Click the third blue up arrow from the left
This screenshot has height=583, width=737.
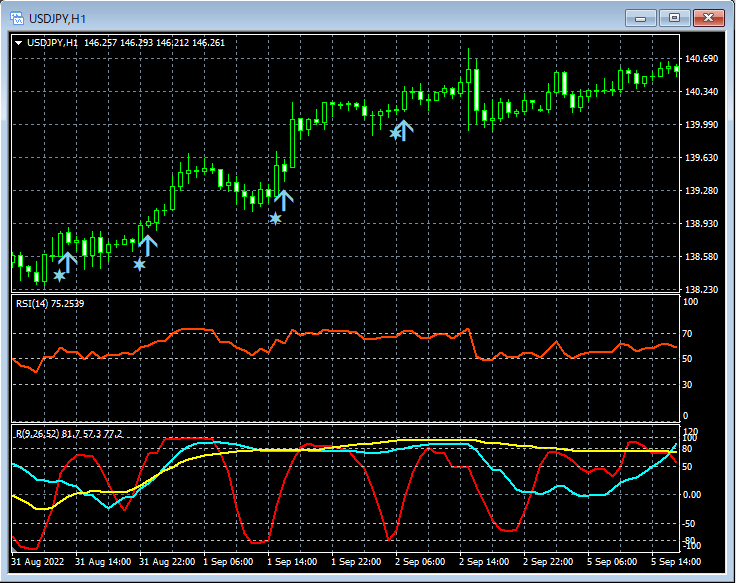(284, 199)
